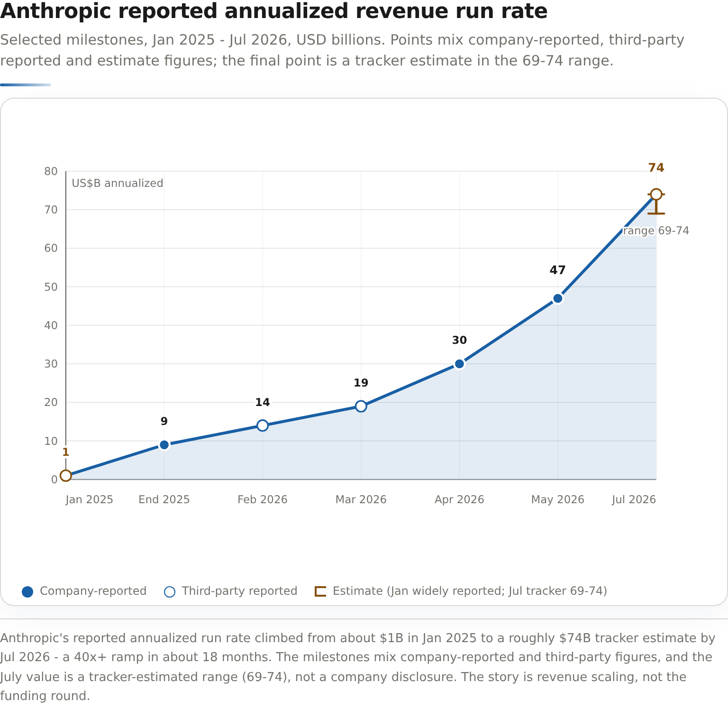Click the "Estimate (Jan widely reported; Jul tracker 69-74)" legend label

[x=470, y=591]
